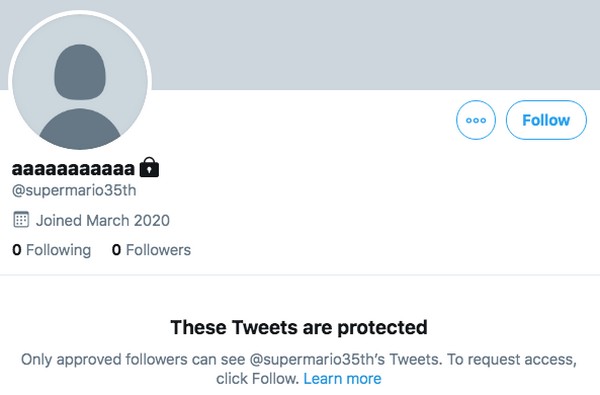Open the 0 Following list
Image resolution: width=600 pixels, height=395 pixels.
[x=52, y=250]
